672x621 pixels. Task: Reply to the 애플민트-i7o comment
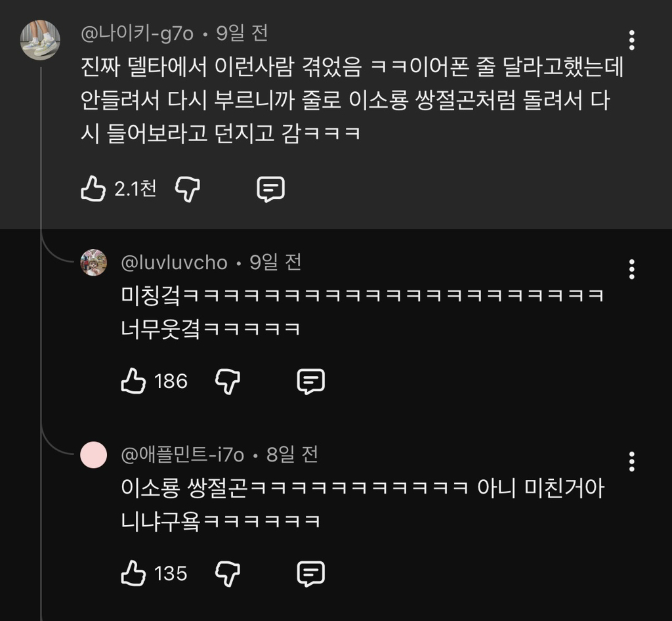[311, 574]
